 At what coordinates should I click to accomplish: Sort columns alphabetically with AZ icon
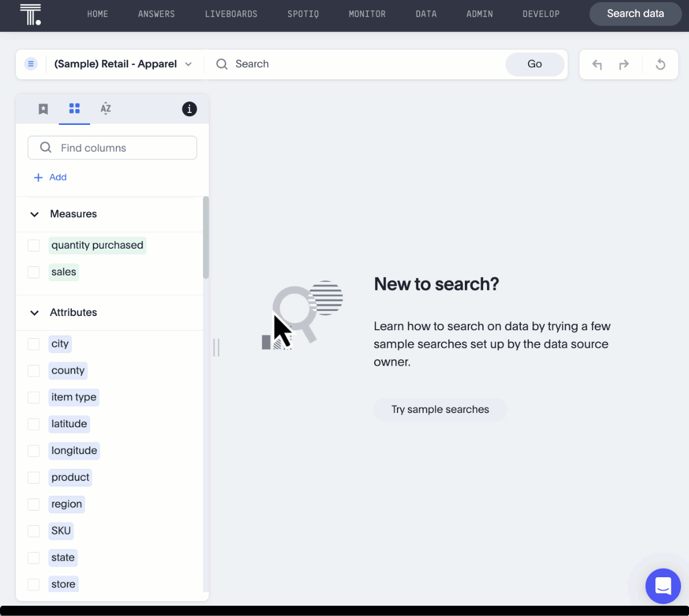click(106, 108)
